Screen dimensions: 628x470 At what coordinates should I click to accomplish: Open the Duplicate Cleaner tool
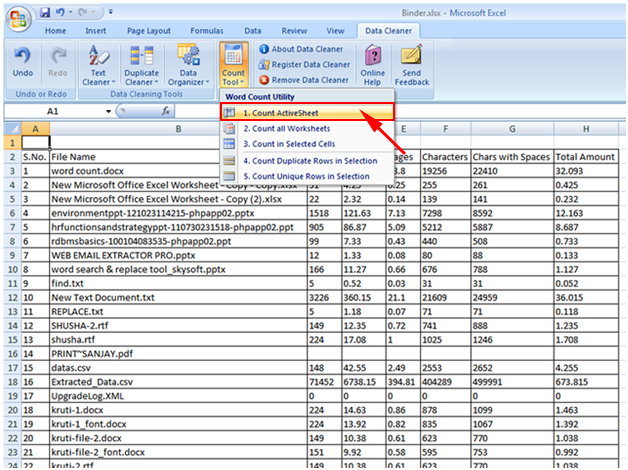tap(141, 65)
